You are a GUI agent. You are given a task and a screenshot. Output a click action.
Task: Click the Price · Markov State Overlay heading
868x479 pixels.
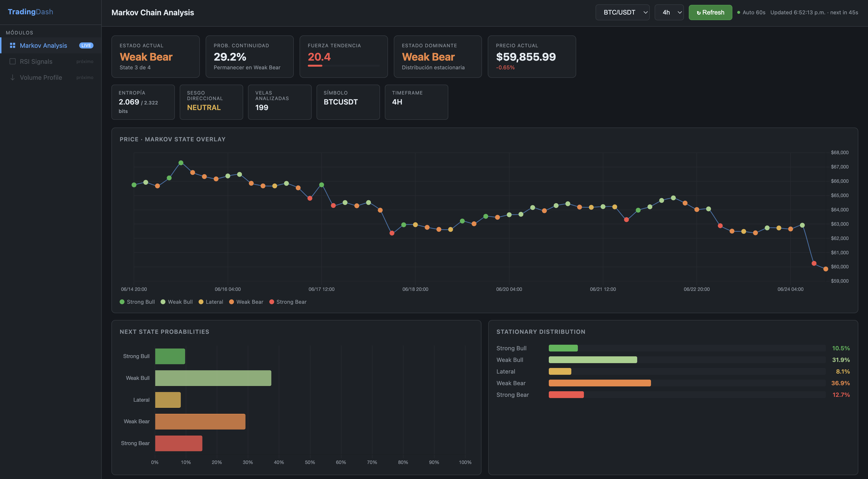pos(172,139)
